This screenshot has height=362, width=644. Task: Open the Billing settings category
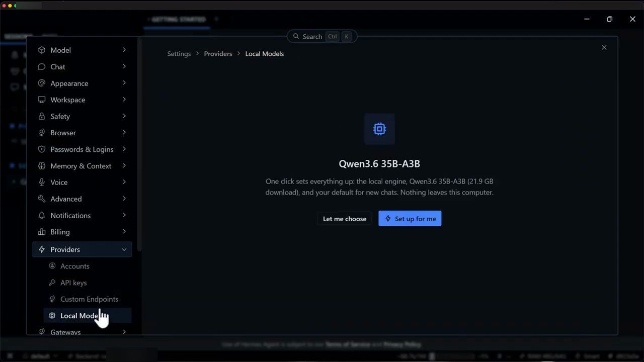point(82,232)
